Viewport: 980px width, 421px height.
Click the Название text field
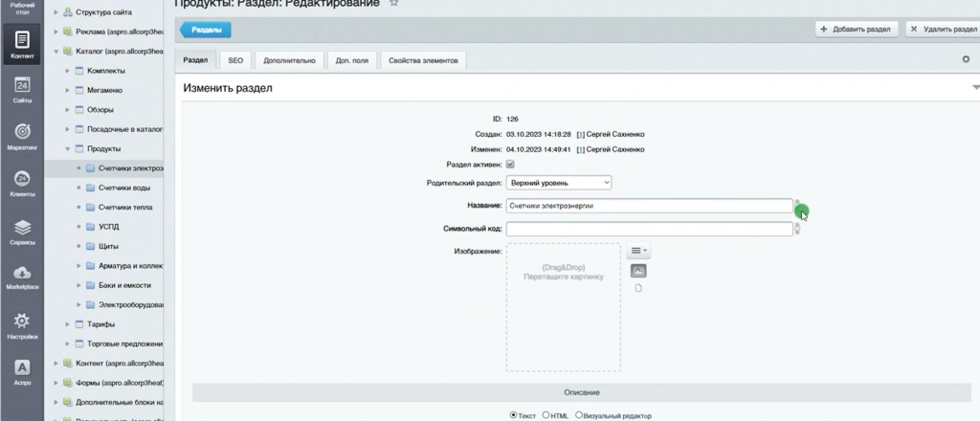tap(650, 206)
